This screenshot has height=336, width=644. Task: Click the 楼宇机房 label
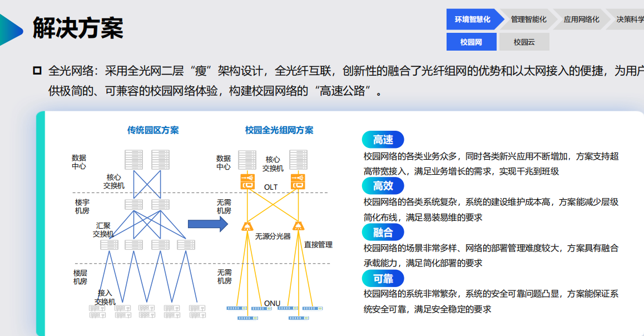(82, 206)
